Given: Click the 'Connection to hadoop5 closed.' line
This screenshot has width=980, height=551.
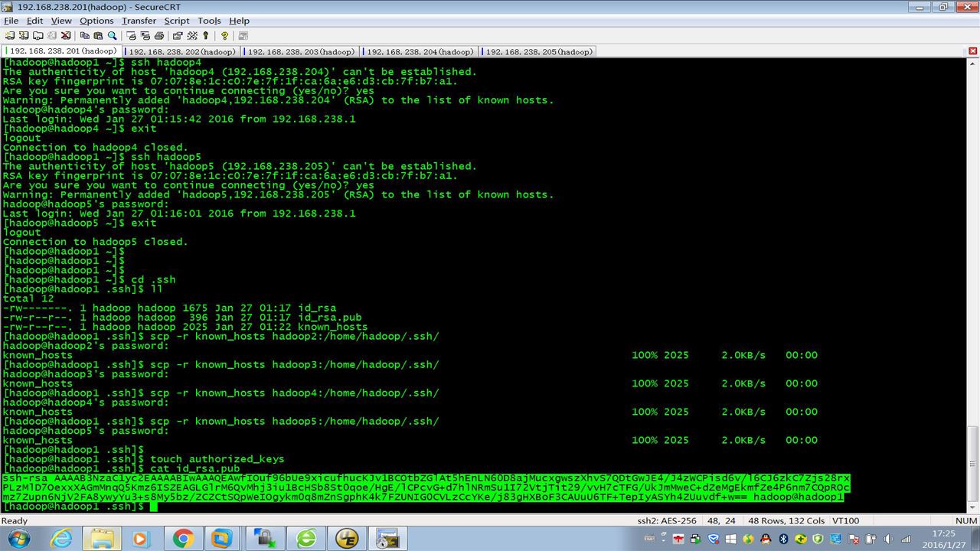Looking at the screenshot, I should (96, 242).
